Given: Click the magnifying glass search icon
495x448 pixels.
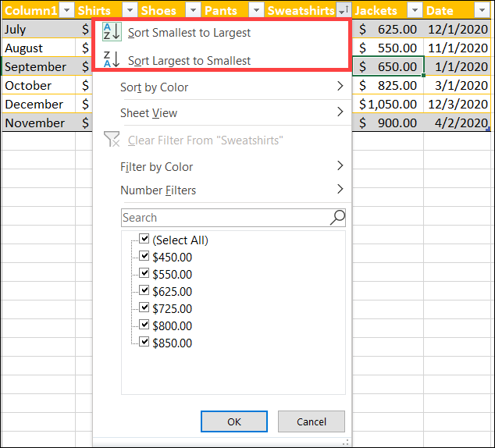Looking at the screenshot, I should point(337,218).
